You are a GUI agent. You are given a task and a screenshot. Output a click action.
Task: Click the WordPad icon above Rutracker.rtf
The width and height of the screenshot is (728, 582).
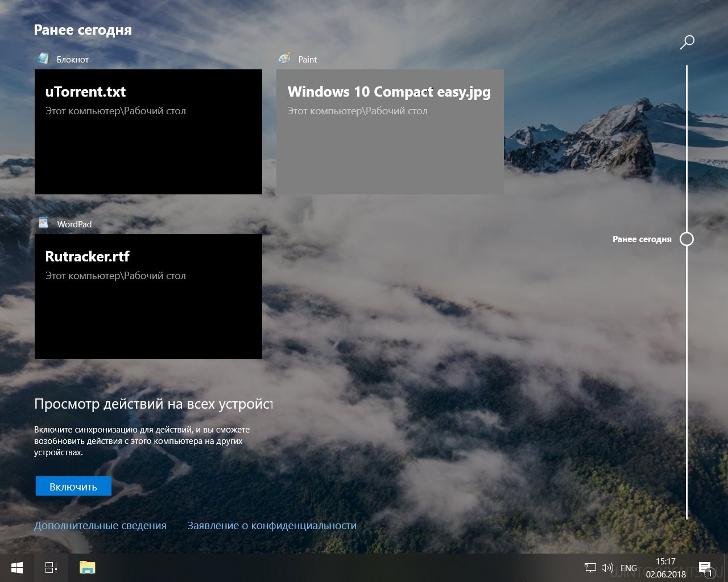tap(43, 223)
